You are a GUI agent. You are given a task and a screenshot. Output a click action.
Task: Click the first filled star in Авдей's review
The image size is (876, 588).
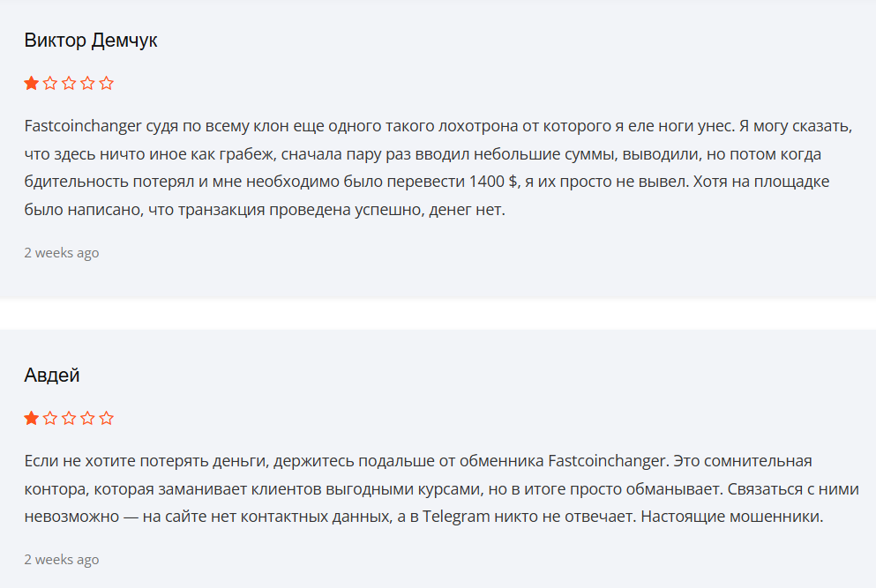(x=31, y=418)
